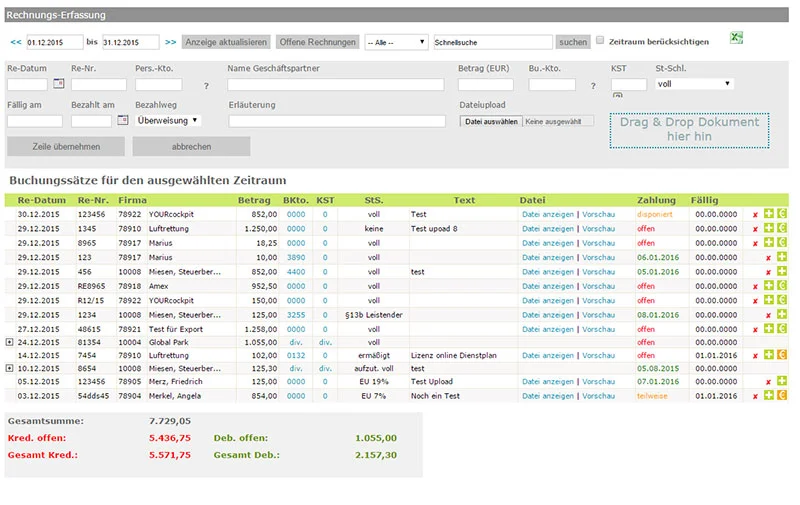Open Vorschau link for Merkel, Angela row
The image size is (800, 505).
(598, 396)
